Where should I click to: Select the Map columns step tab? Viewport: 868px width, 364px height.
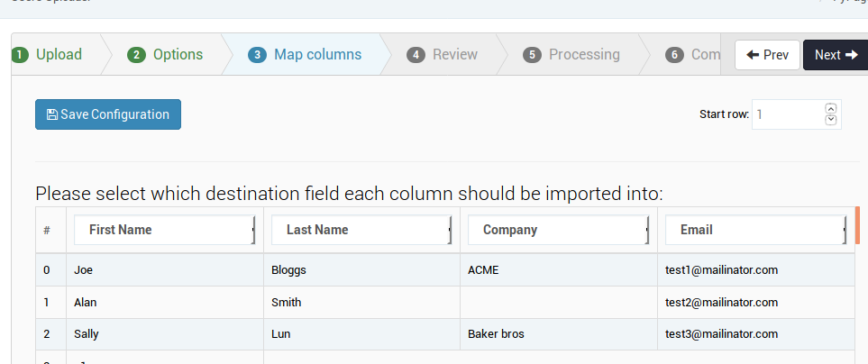pyautogui.click(x=305, y=54)
